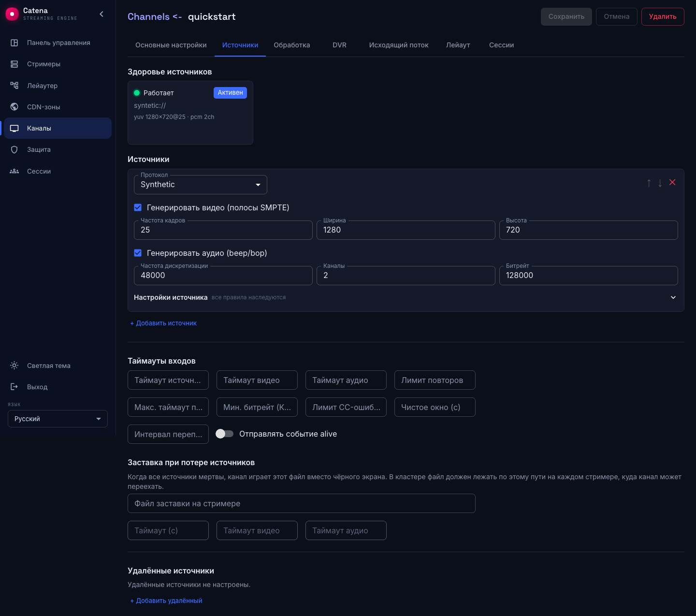
Task: Switch to the DVR tab
Action: (339, 45)
